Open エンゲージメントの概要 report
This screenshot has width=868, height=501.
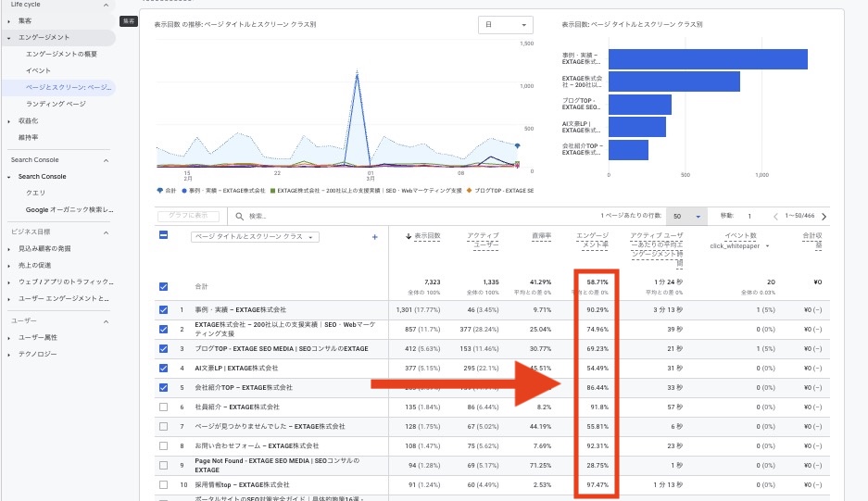(x=61, y=54)
